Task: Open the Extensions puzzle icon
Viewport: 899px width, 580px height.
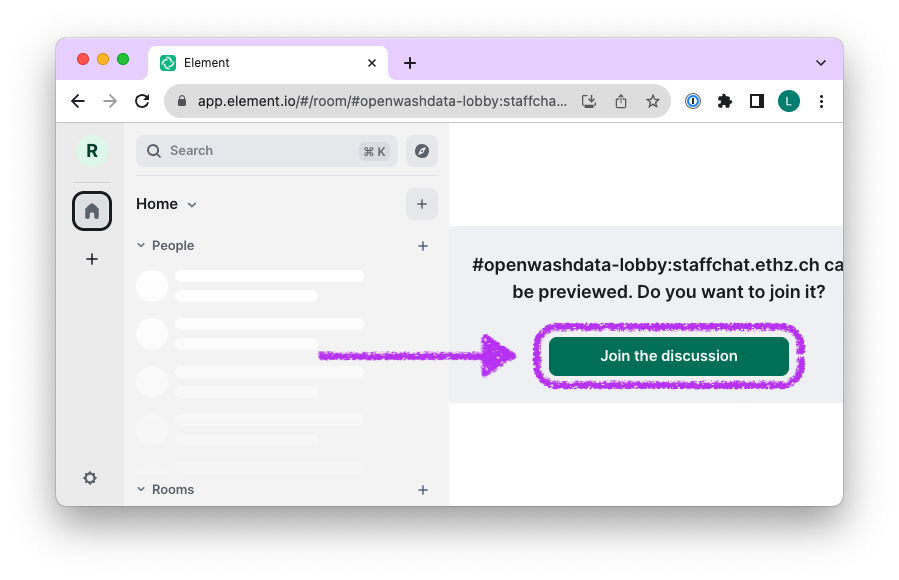Action: (725, 101)
